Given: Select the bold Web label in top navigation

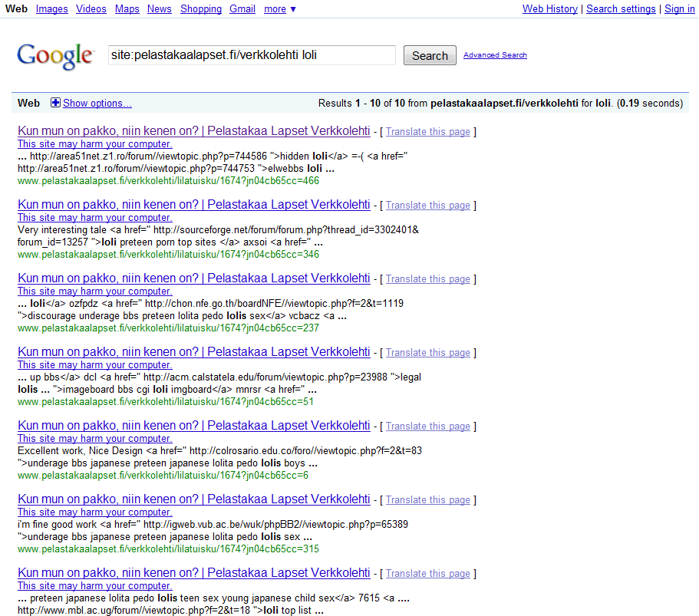Looking at the screenshot, I should 16,9.
